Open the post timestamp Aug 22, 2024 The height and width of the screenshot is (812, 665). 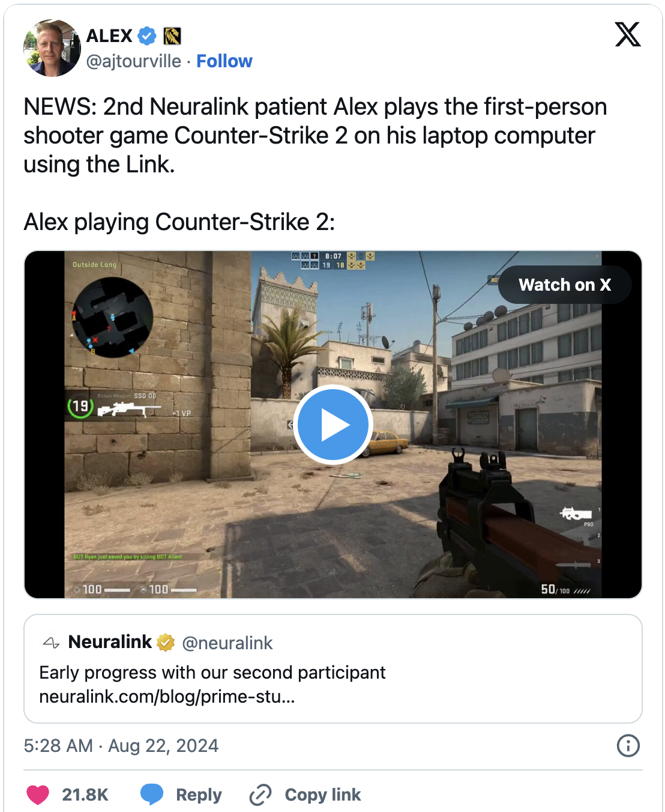click(121, 746)
